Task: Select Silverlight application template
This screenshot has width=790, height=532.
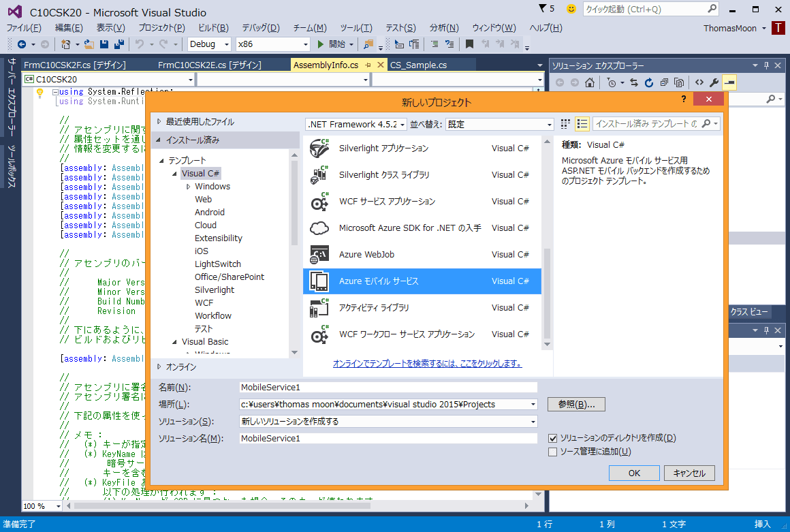Action: pos(422,148)
